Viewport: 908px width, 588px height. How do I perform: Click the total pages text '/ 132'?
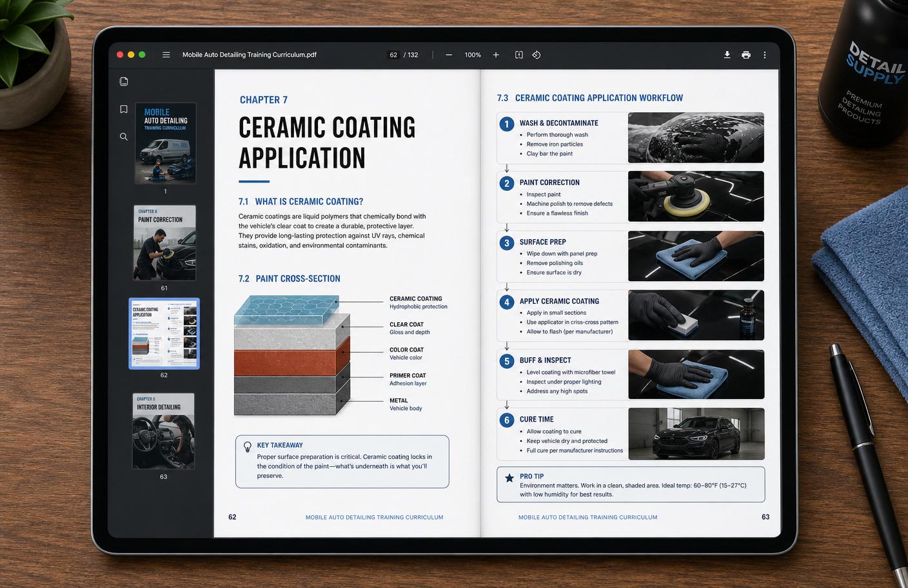tap(411, 55)
